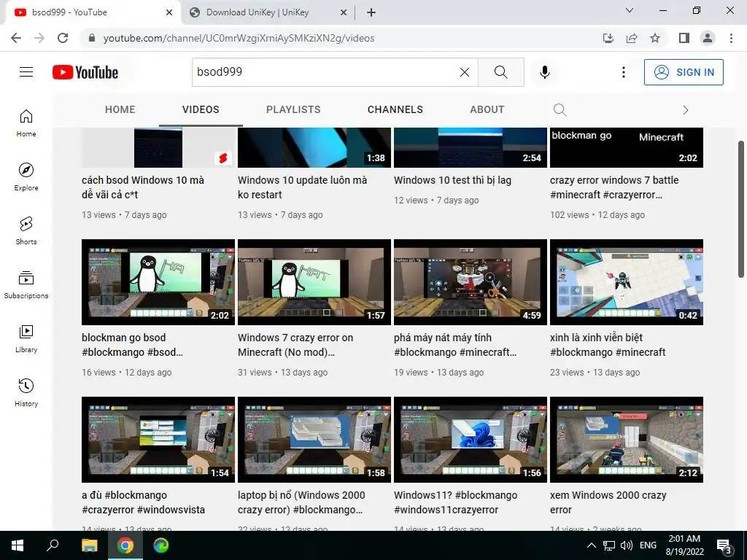The height and width of the screenshot is (560, 747).
Task: Open Windows 10 update luôn video title
Action: (302, 187)
